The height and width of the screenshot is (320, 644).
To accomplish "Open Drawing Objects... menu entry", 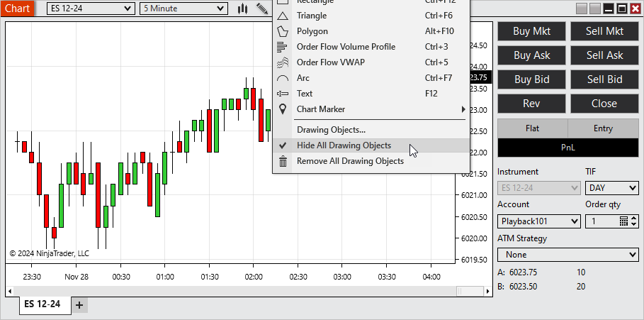I will click(x=331, y=130).
